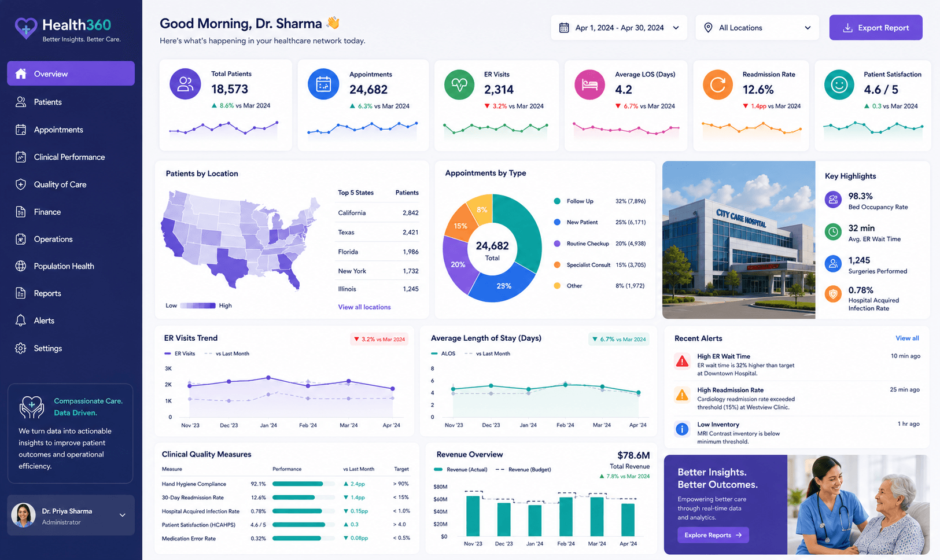The width and height of the screenshot is (940, 560).
Task: Click the Alerts bell icon
Action: 21,320
